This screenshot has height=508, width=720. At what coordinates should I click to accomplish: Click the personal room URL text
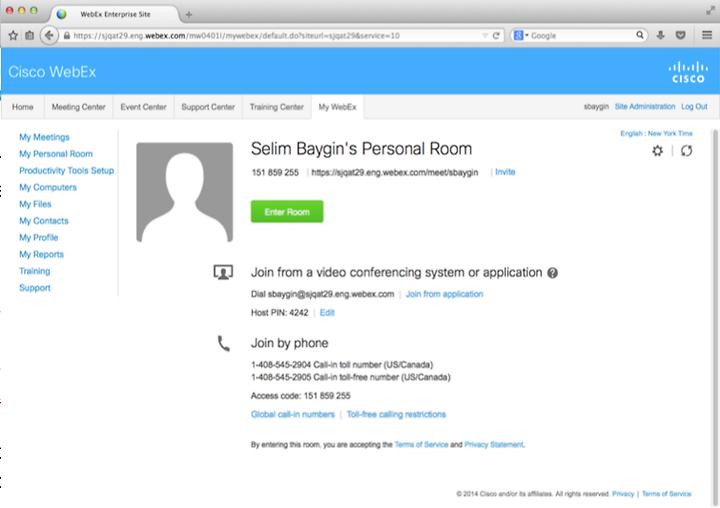point(394,172)
